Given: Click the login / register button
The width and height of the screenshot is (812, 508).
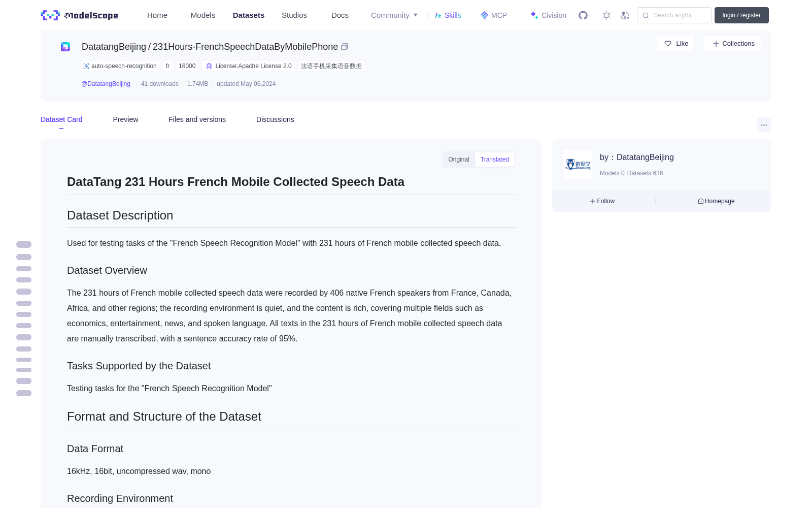Looking at the screenshot, I should click(x=741, y=15).
